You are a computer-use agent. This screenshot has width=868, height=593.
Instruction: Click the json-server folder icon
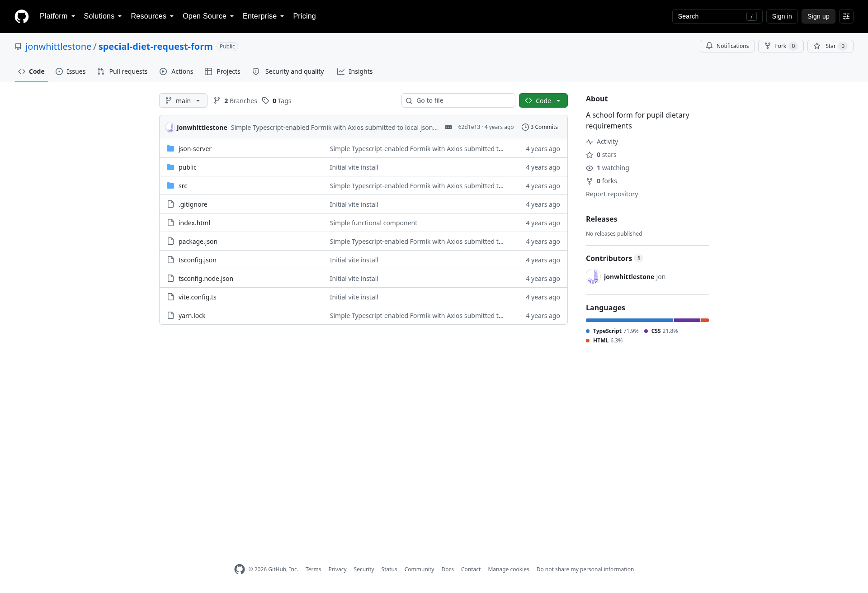(x=170, y=149)
